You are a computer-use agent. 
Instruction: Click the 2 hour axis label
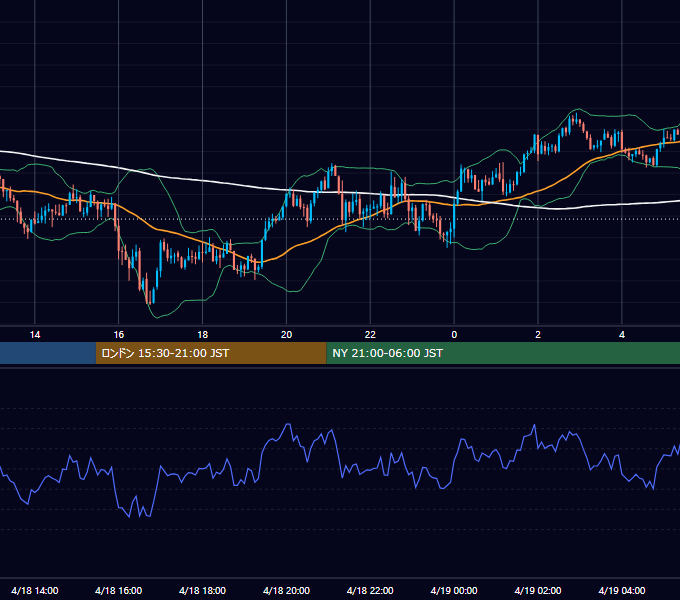point(538,335)
